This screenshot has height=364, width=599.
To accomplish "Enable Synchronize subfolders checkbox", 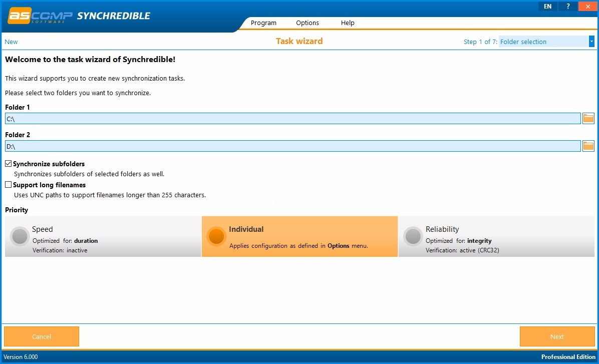I will coord(9,164).
